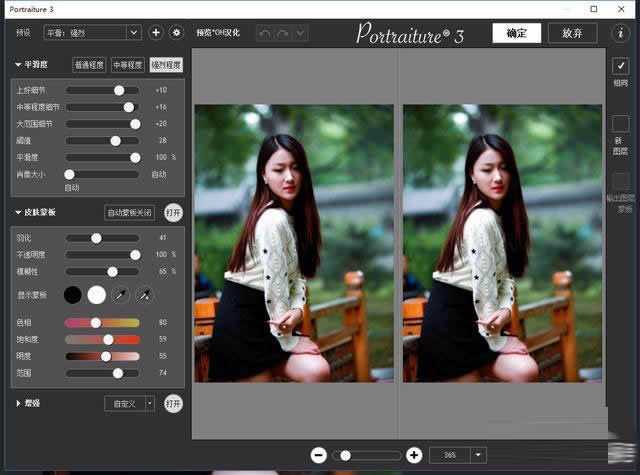Image resolution: width=640 pixels, height=475 pixels.
Task: Open the zoom percentage dropdown
Action: point(479,455)
